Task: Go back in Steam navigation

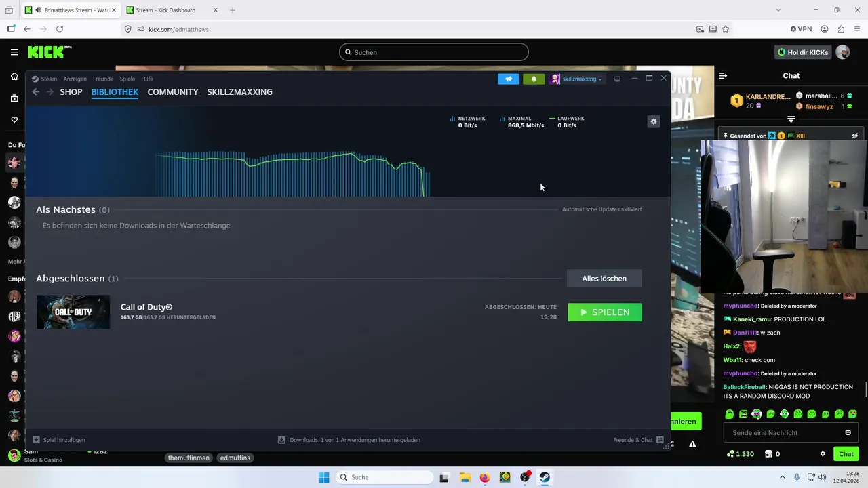Action: (x=35, y=92)
